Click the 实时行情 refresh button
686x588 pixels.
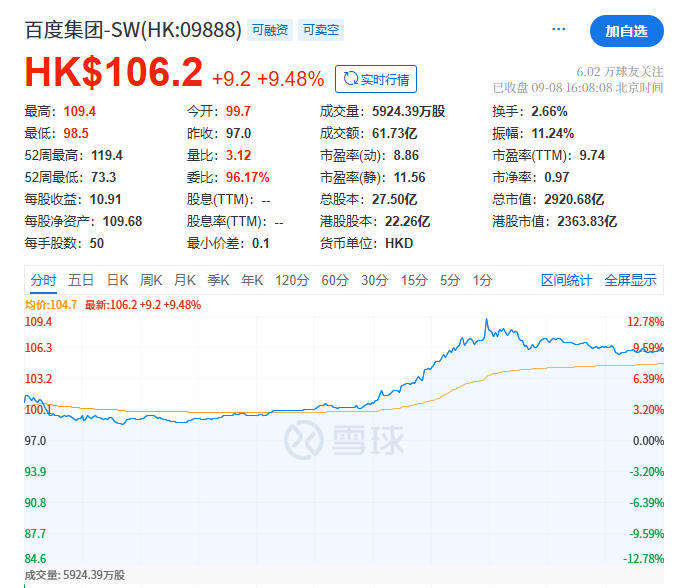376,79
